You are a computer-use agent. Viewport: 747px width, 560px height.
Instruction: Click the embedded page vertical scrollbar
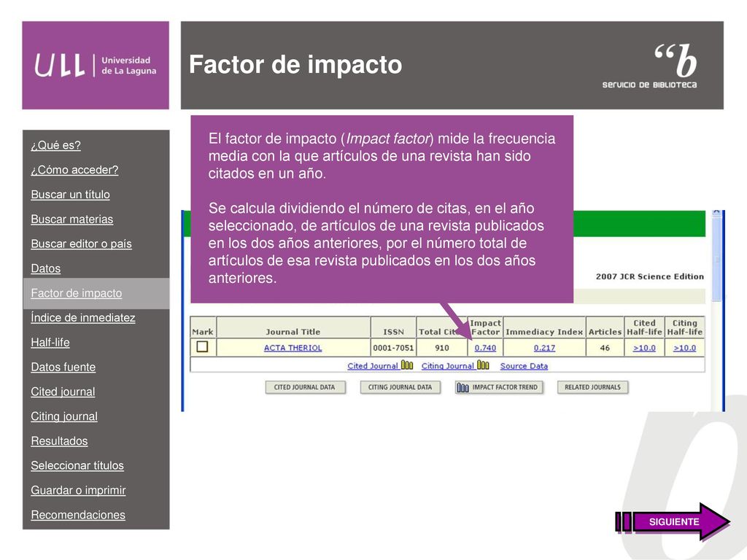click(717, 260)
